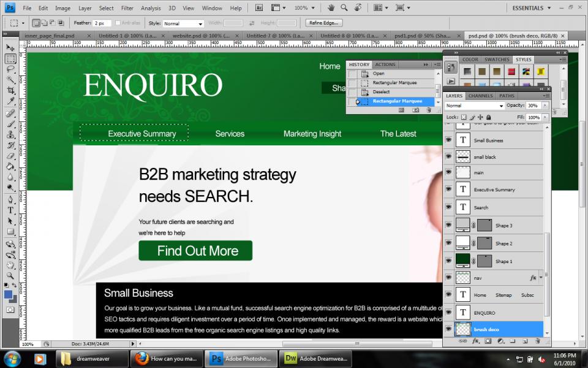Select the Rectangle shape tool
The image size is (588, 368).
[x=10, y=232]
